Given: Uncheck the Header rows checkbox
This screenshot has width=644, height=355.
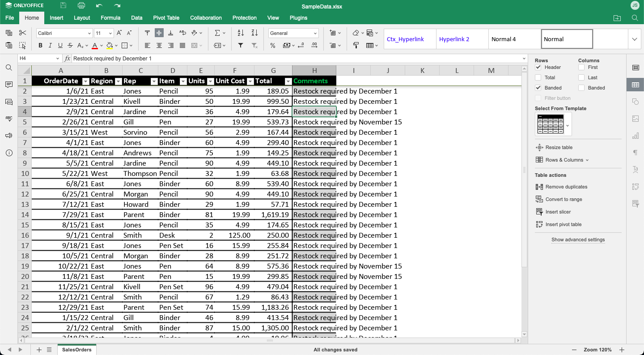Looking at the screenshot, I should 538,67.
